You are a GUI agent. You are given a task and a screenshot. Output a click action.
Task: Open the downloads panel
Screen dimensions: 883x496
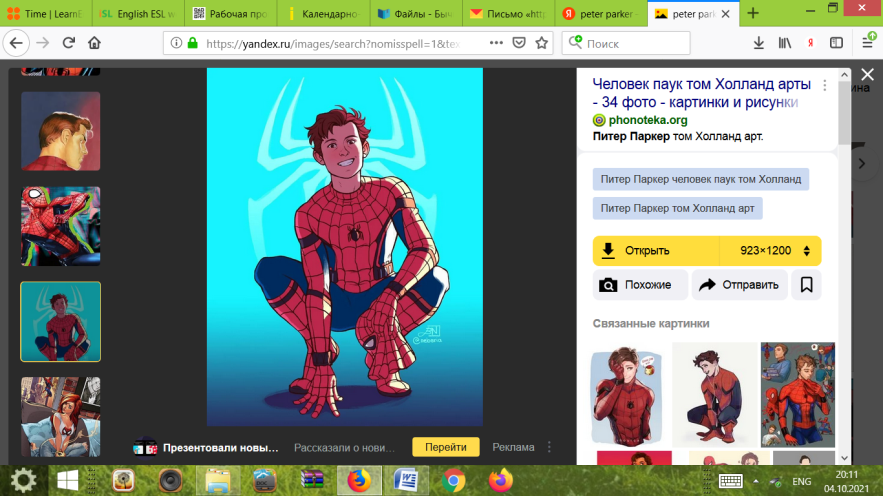(x=759, y=43)
